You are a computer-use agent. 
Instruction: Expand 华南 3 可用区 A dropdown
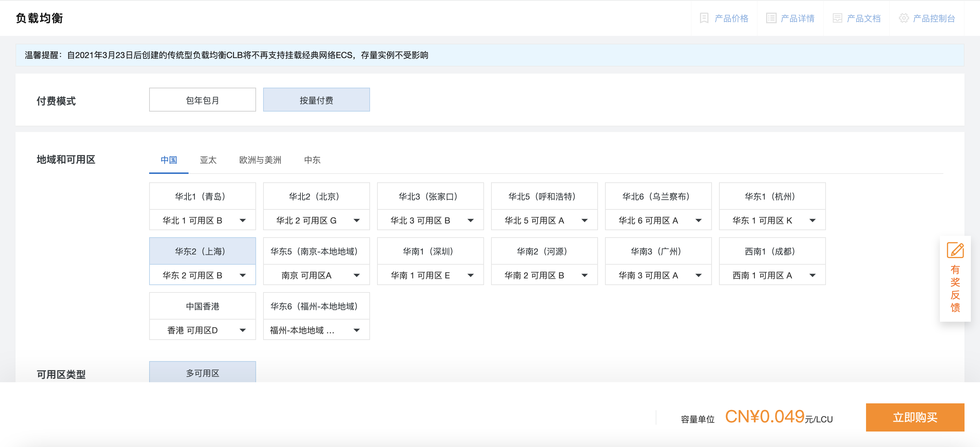[x=658, y=275]
